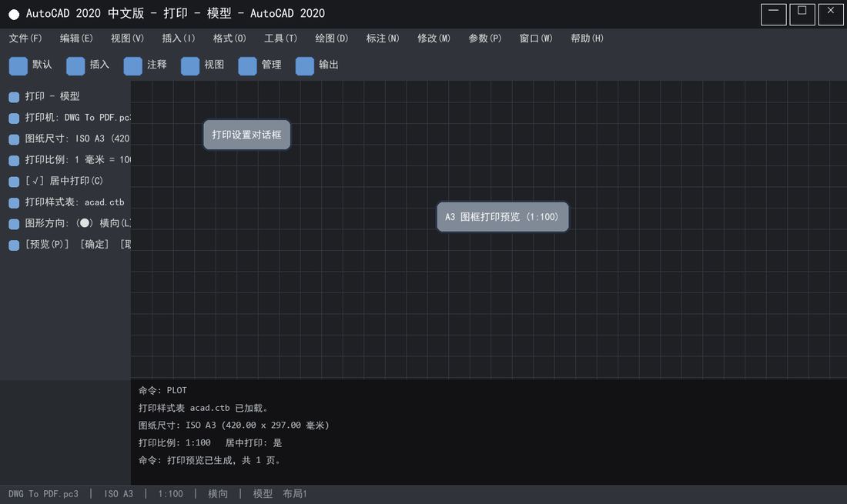Open the 文件(F) menu
This screenshot has height=504, width=847.
point(25,38)
